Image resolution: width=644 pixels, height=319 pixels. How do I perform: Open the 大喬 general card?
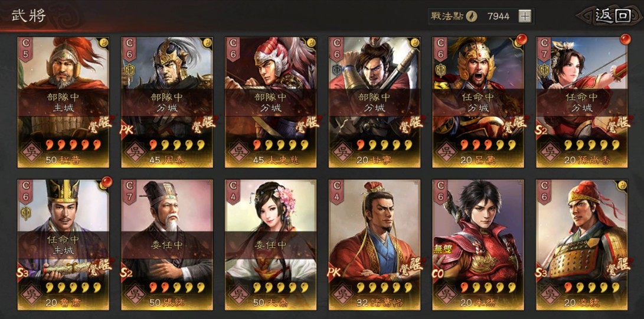point(271,245)
